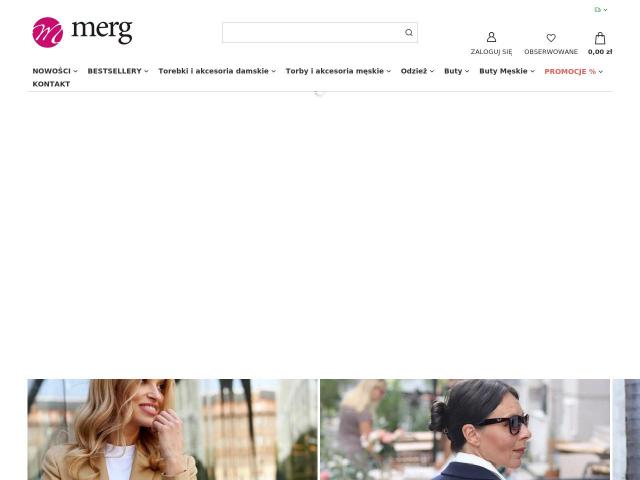Viewport: 640px width, 480px height.
Task: Open Torby i akcesoria męskie menu
Action: click(338, 71)
